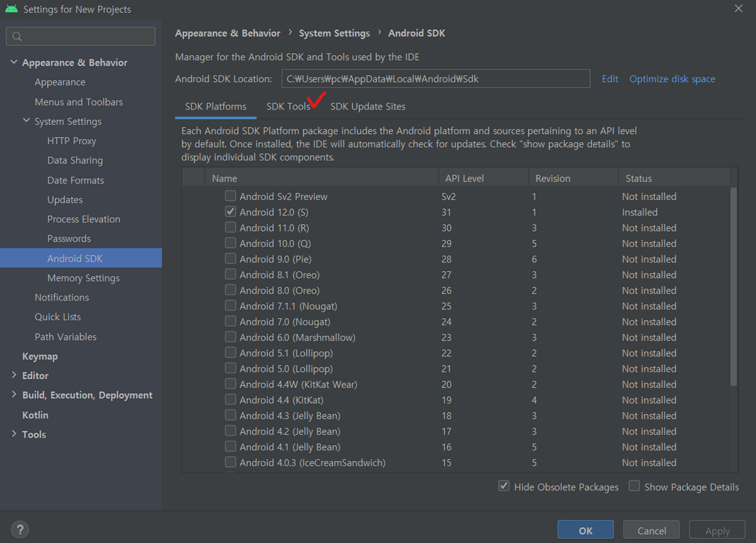Click API level 31 cell
Screen dimensions: 756x543
click(447, 212)
